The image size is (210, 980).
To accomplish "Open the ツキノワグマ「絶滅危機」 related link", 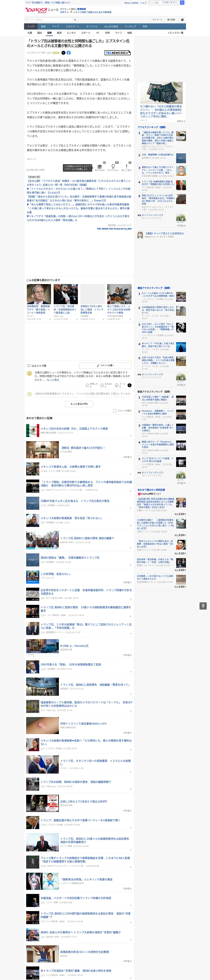I will click(78, 218).
